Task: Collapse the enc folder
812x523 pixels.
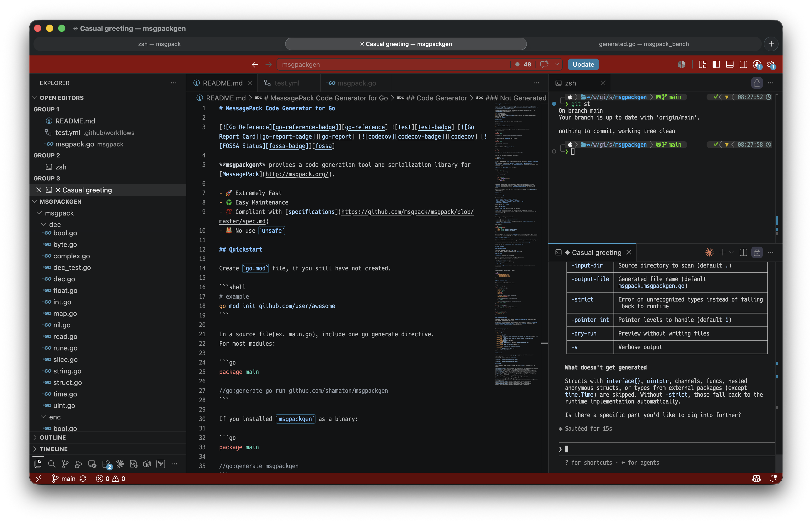Action: [43, 417]
